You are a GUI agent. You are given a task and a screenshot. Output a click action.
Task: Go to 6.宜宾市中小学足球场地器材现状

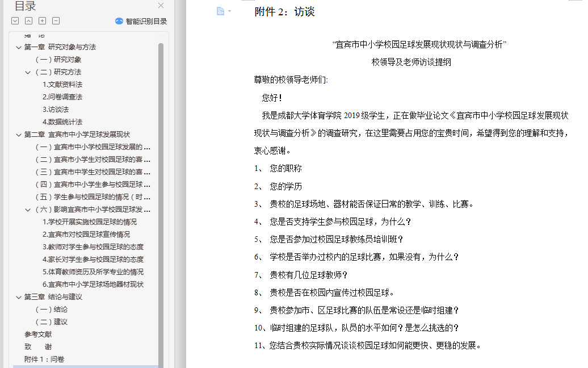point(93,285)
